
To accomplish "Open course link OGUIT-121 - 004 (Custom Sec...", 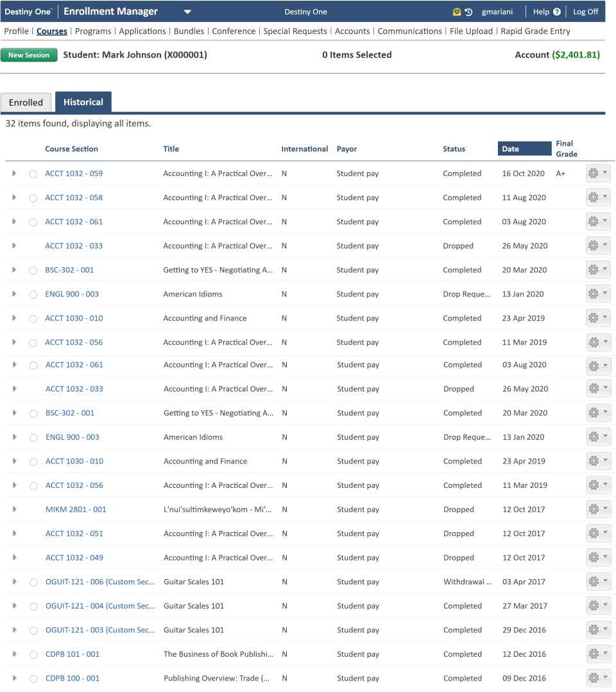I will [100, 605].
